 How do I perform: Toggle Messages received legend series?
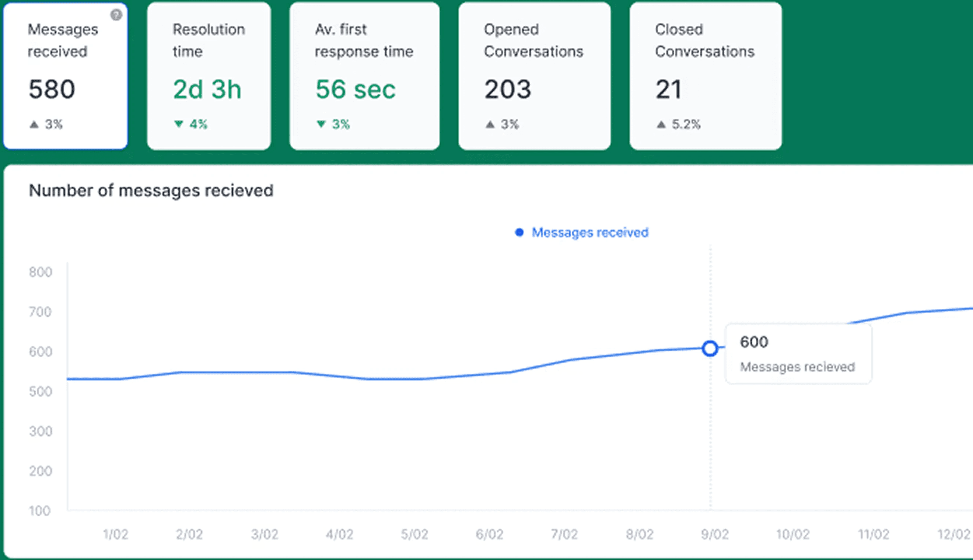589,232
